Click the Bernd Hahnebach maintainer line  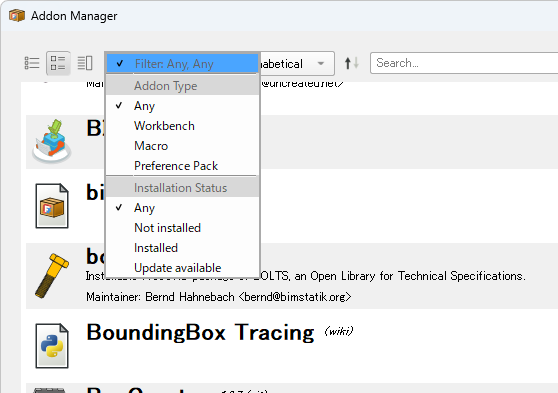point(219,297)
